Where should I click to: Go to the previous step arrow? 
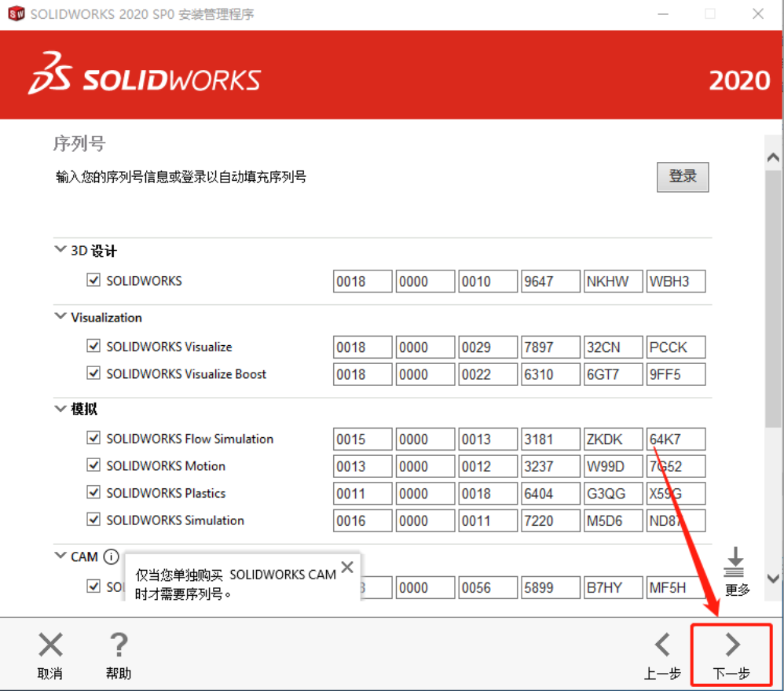tap(662, 645)
